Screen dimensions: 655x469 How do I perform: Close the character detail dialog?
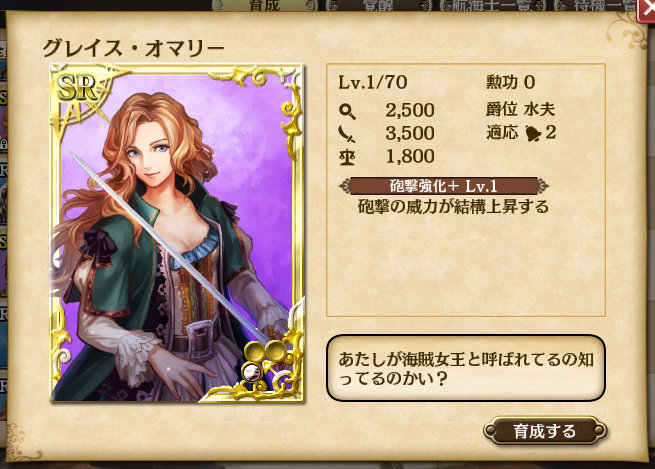646,9
